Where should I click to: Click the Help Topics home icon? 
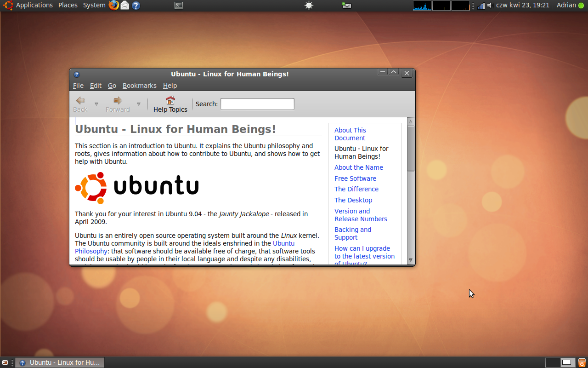170,100
